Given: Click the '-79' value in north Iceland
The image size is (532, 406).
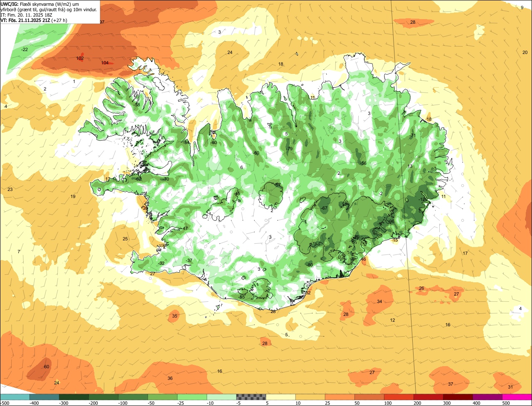Looking at the screenshot, I should point(289,149).
